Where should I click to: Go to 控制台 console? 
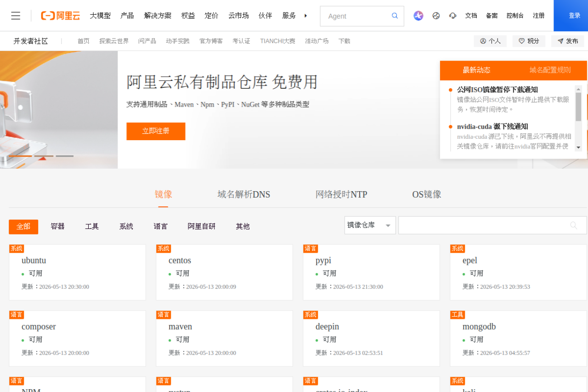tap(515, 16)
